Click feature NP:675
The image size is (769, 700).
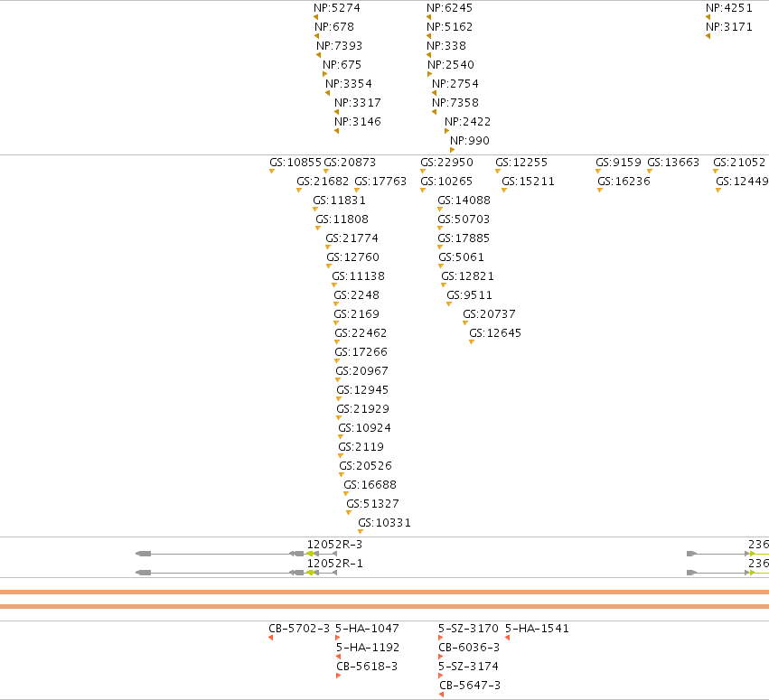[x=342, y=65]
